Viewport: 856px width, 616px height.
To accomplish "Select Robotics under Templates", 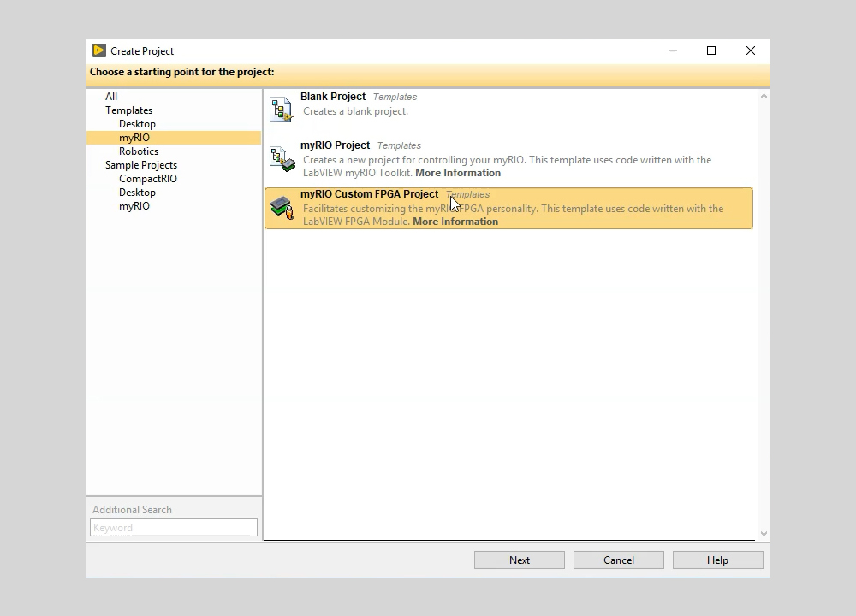I will (139, 151).
